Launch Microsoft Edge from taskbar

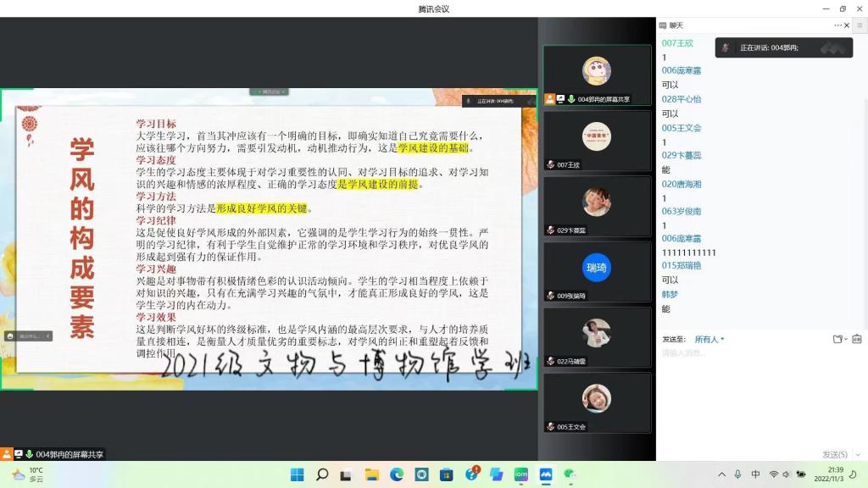coord(397,474)
